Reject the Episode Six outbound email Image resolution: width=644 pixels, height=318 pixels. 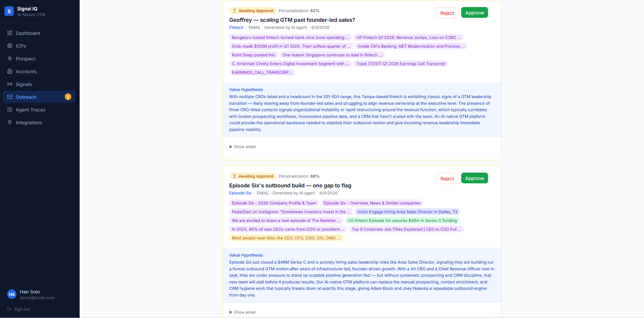(x=447, y=178)
